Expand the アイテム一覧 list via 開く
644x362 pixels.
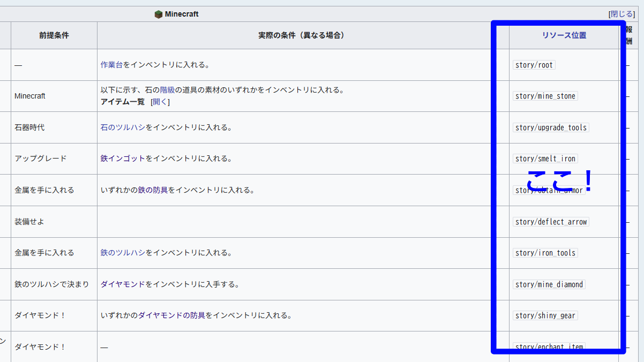[160, 102]
